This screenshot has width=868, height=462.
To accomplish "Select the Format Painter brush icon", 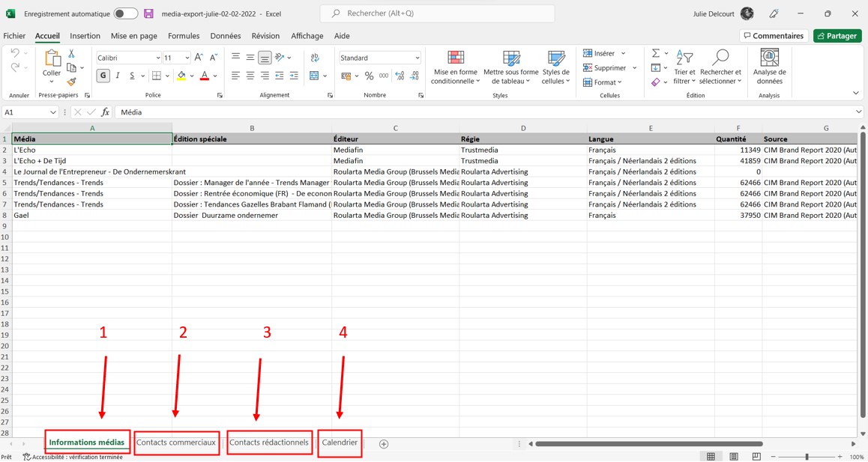I will pos(72,82).
